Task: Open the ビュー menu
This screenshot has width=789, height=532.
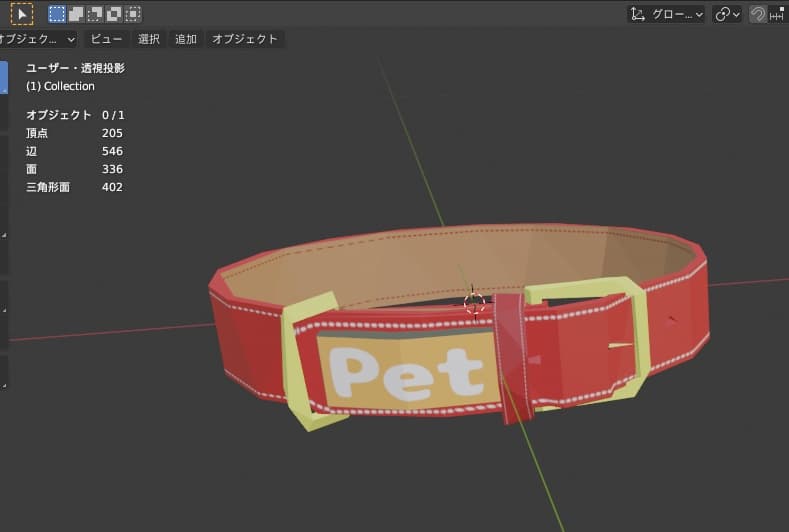Action: [106, 39]
